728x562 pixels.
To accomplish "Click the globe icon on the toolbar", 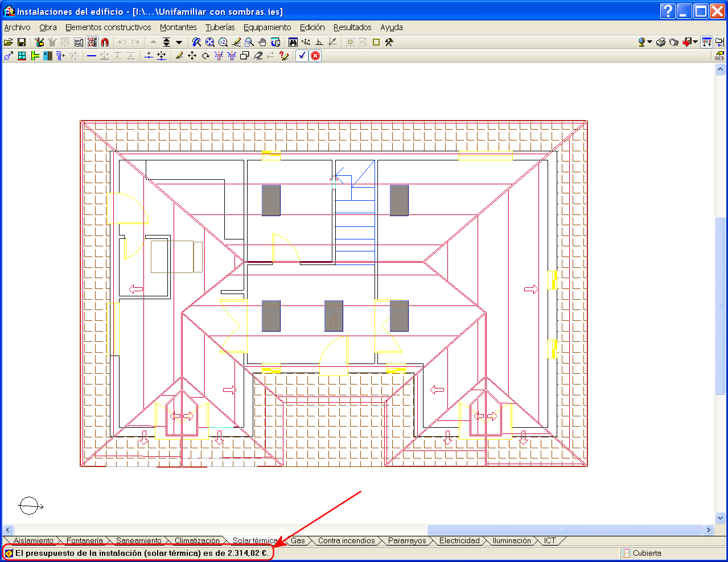I will click(x=641, y=42).
